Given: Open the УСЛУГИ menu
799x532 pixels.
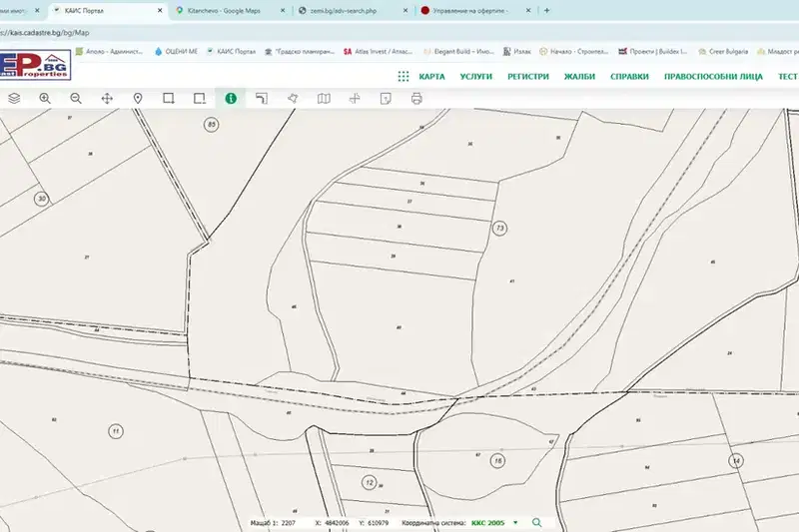Looking at the screenshot, I should (476, 77).
